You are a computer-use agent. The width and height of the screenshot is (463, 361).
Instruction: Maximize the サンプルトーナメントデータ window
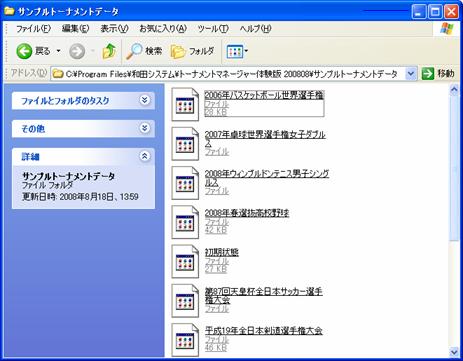click(435, 12)
